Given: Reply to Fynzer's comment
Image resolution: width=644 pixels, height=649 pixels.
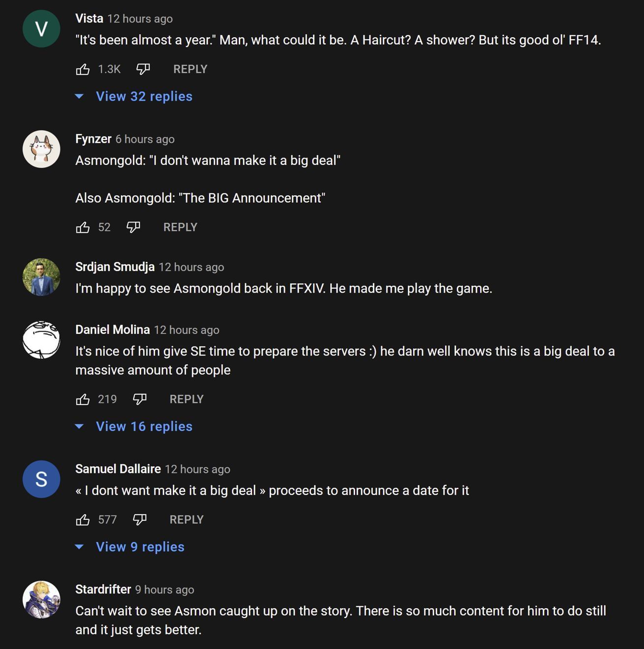Looking at the screenshot, I should pyautogui.click(x=180, y=227).
